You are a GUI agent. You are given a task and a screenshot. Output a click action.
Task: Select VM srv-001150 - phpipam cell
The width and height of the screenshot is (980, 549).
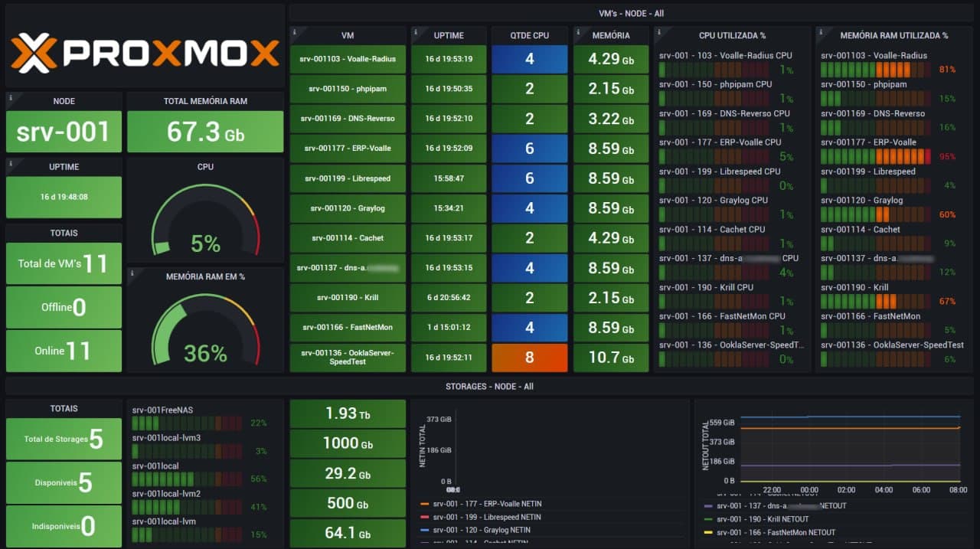click(348, 89)
